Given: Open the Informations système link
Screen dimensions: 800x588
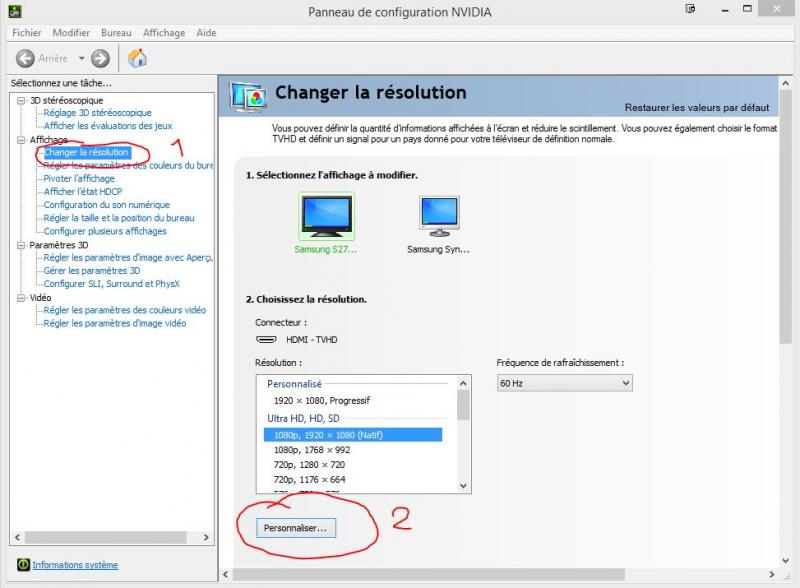Looking at the screenshot, I should tap(75, 565).
